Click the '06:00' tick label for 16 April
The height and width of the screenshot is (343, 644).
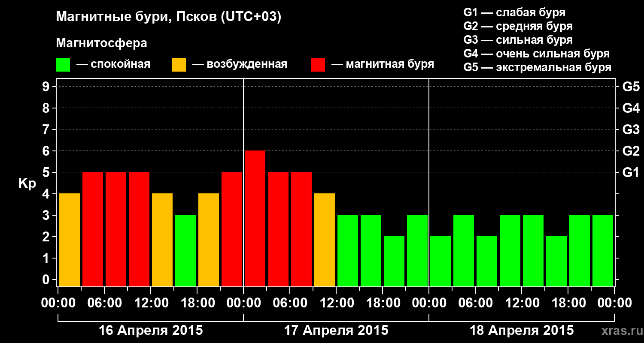click(x=104, y=303)
